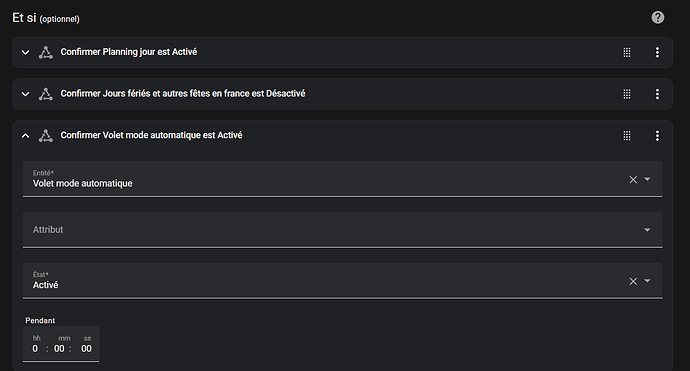Expand the Confirmer Planning jour condition
Screen dimensions: 690x371
pos(26,52)
